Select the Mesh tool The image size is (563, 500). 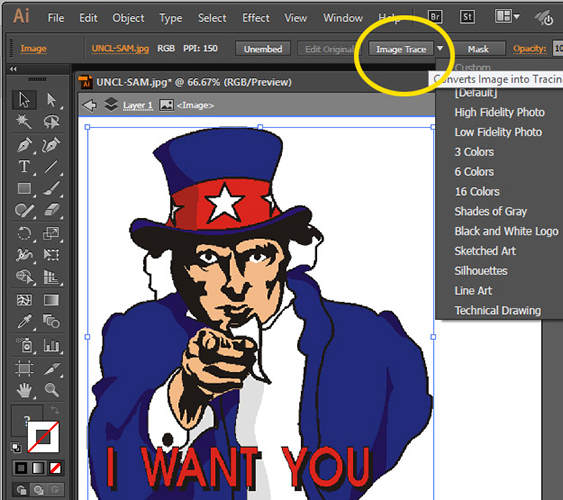24,300
